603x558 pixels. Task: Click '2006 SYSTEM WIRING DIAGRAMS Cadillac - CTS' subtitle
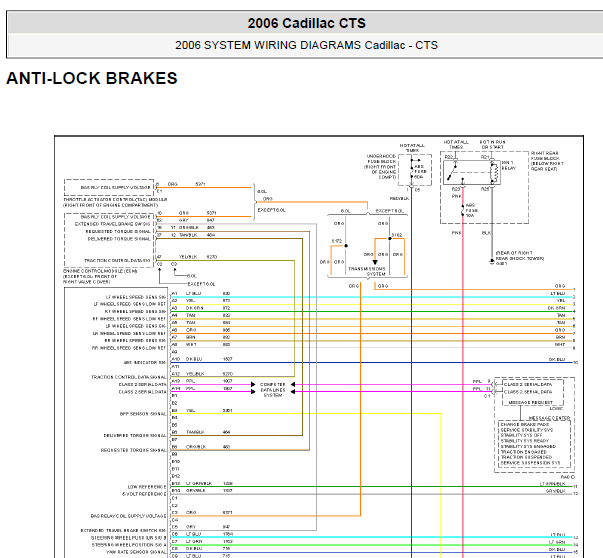pyautogui.click(x=306, y=45)
